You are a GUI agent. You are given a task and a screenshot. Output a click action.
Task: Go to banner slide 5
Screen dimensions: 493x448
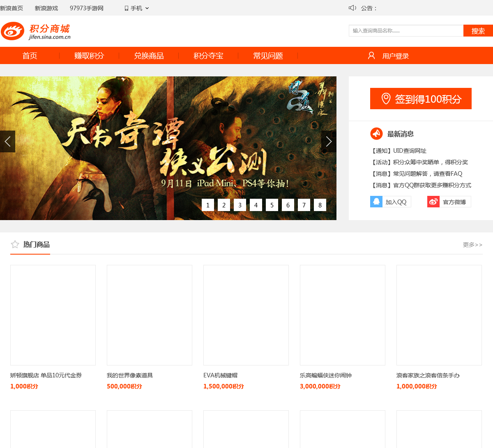(x=272, y=205)
